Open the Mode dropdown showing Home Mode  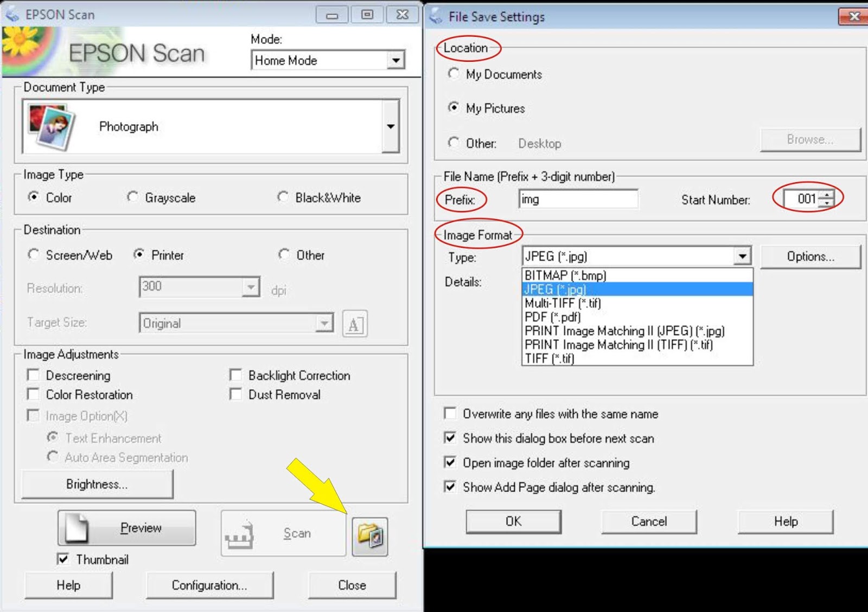click(396, 60)
